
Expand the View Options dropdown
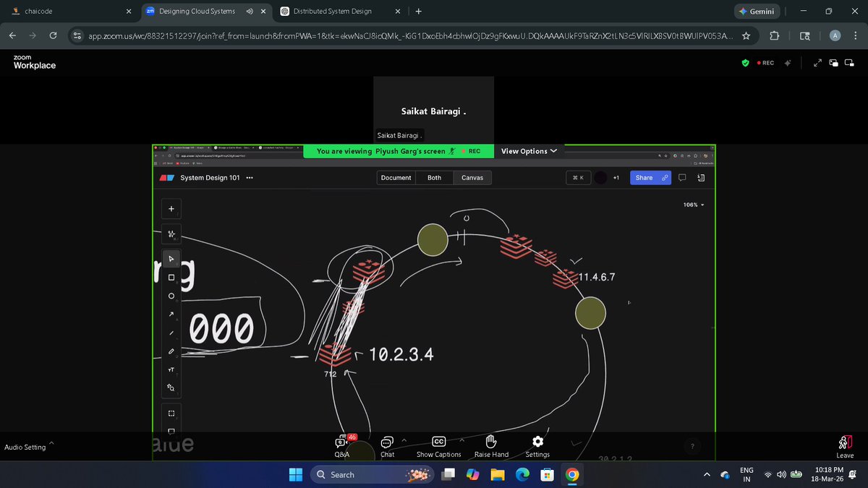529,151
